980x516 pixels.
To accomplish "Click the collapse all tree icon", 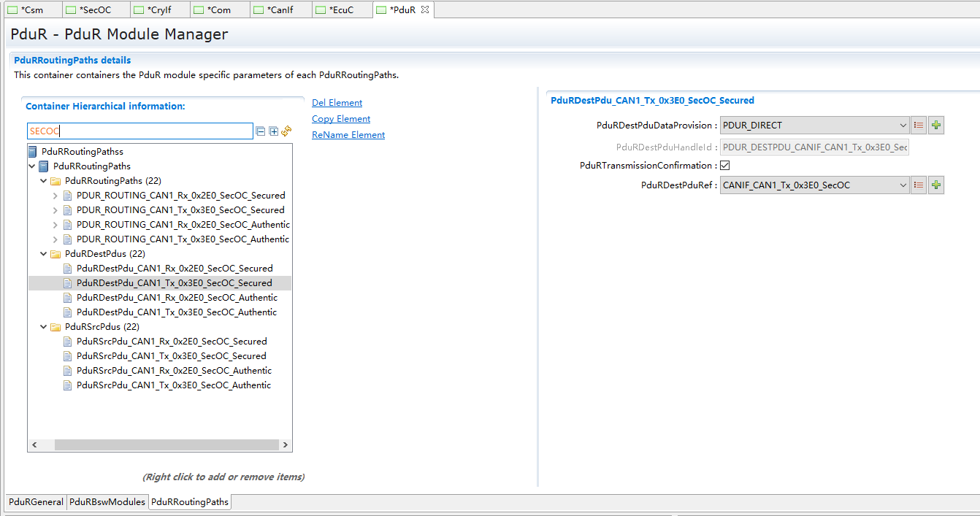I will [260, 131].
